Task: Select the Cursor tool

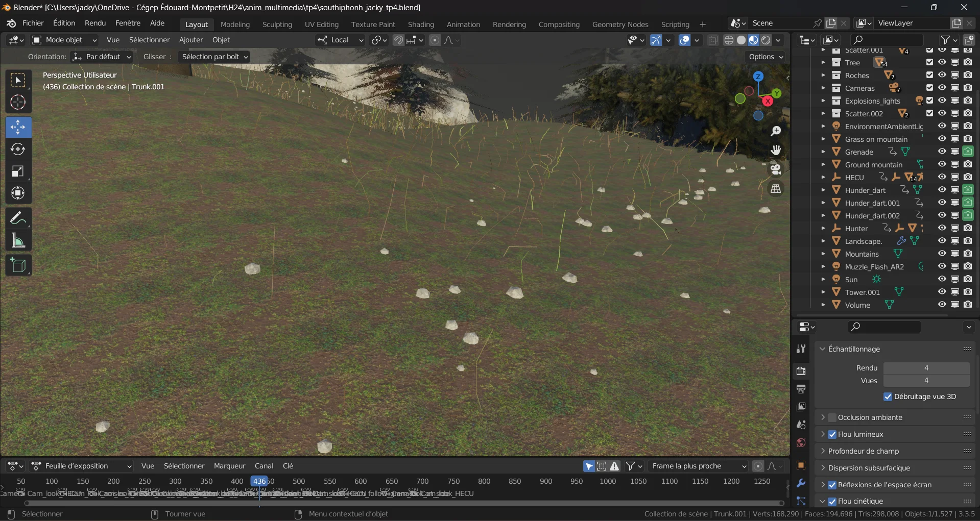Action: click(x=18, y=102)
